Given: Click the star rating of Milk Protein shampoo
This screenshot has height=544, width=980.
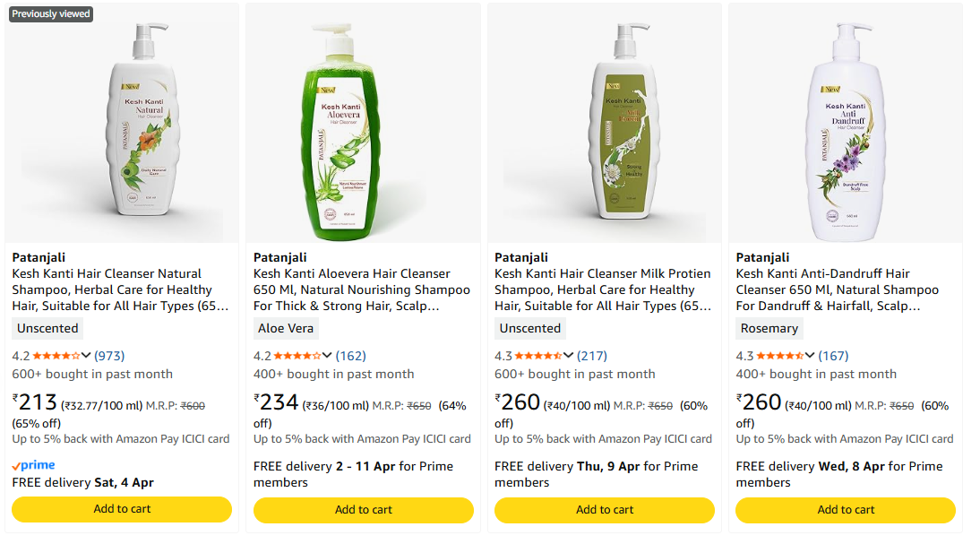Looking at the screenshot, I should click(538, 356).
